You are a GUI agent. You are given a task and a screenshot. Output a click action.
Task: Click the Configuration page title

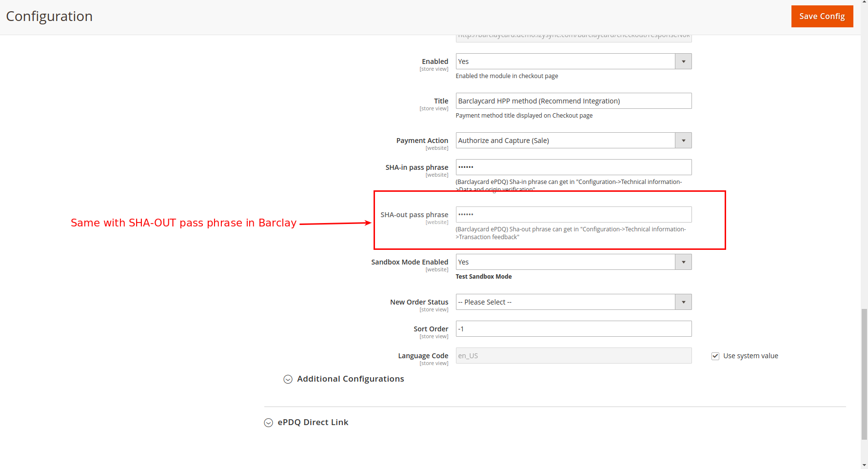49,16
